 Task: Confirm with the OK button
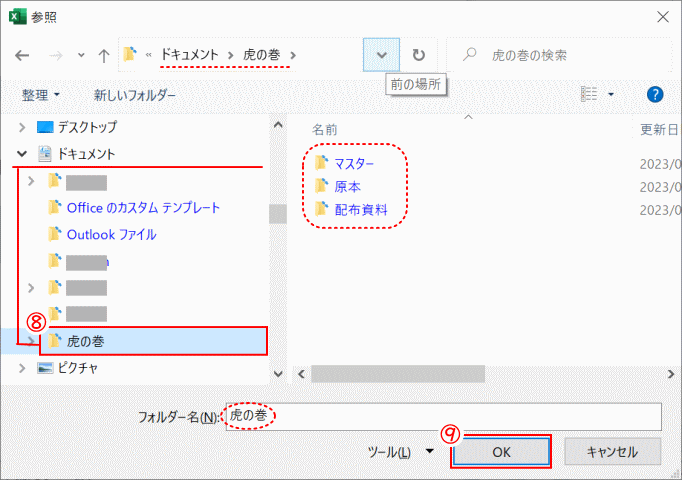[501, 452]
